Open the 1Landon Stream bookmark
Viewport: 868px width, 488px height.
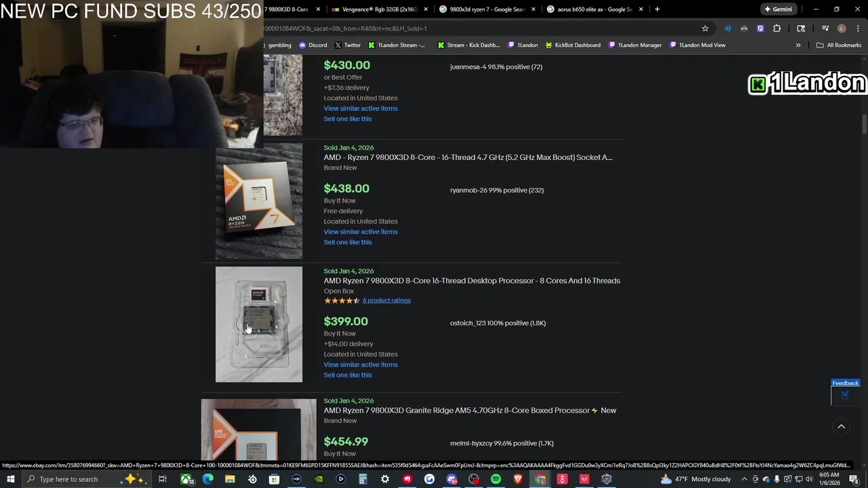click(x=397, y=45)
